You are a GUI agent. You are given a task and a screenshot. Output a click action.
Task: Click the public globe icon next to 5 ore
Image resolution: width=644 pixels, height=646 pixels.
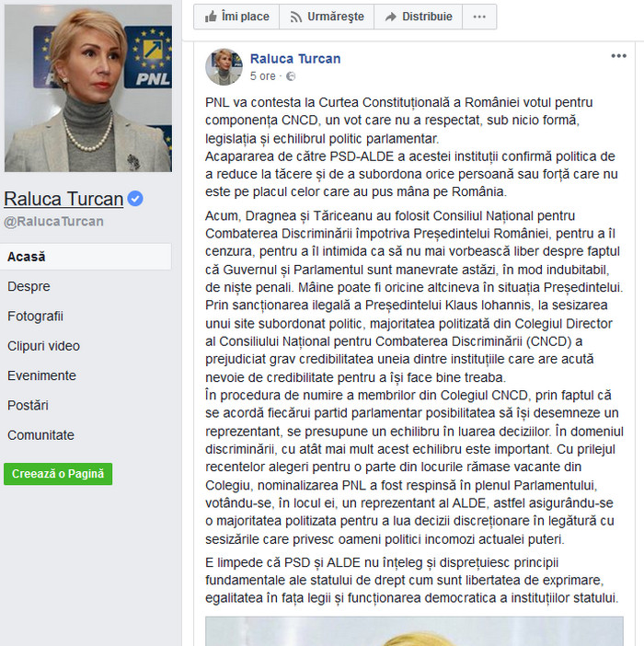coord(291,76)
